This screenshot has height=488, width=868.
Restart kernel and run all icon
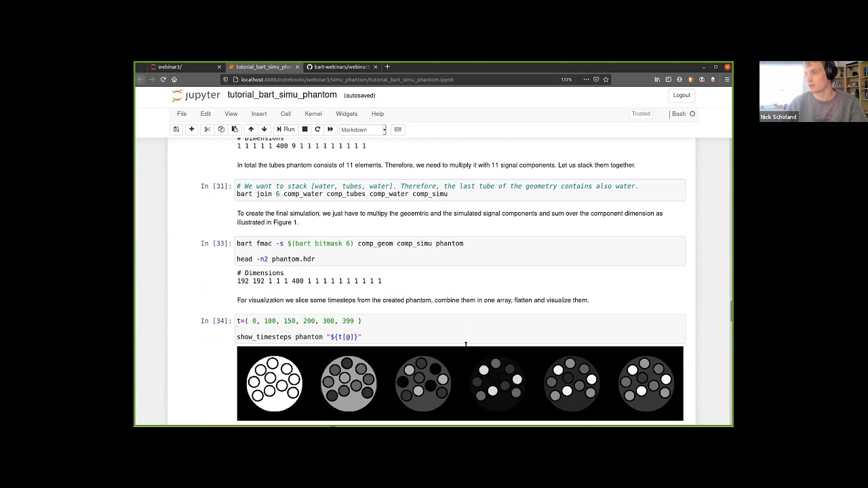[x=330, y=129]
